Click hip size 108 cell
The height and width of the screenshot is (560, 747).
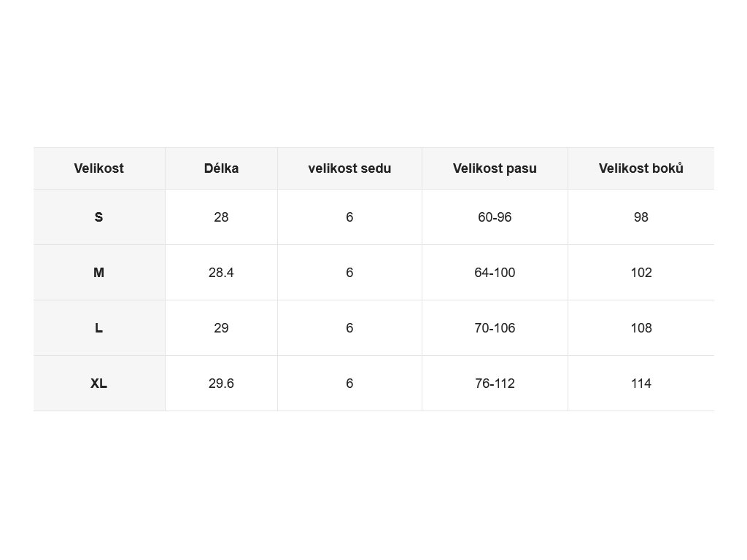pyautogui.click(x=640, y=328)
